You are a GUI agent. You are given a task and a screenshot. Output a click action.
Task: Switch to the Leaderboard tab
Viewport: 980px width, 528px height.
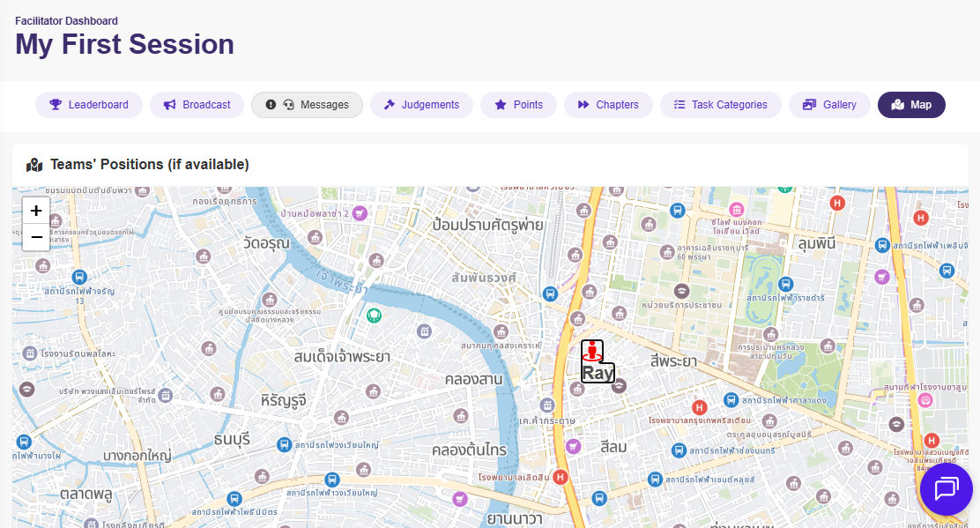(88, 104)
